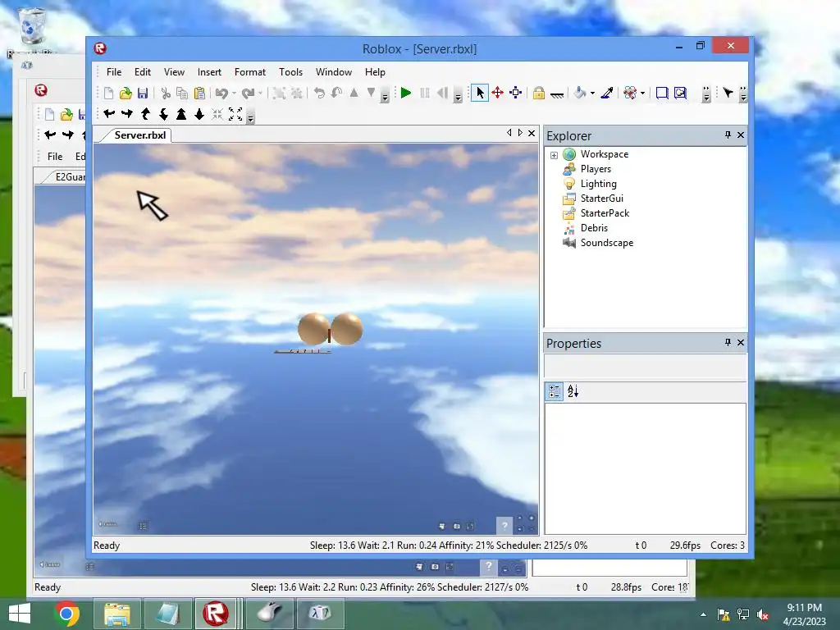This screenshot has height=630, width=840.
Task: Click the Zoom extents expand icon
Action: pyautogui.click(x=235, y=113)
